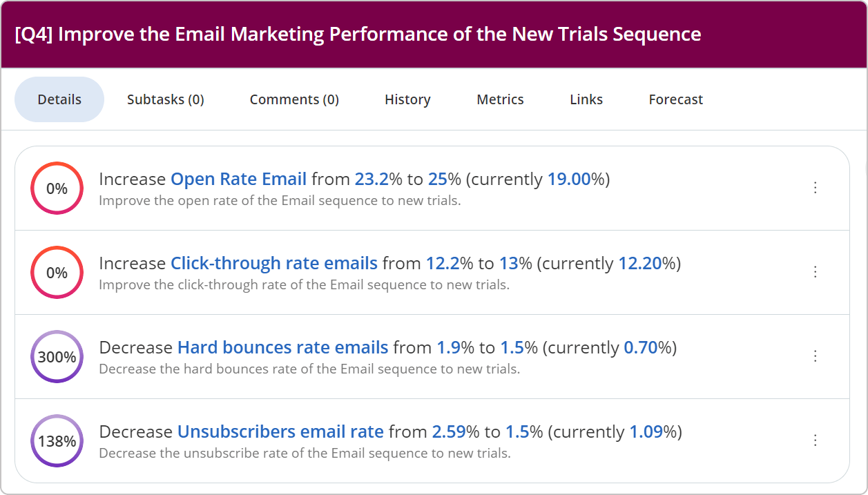Image resolution: width=868 pixels, height=495 pixels.
Task: Open the Click-through rate row kebab menu
Action: (x=816, y=272)
